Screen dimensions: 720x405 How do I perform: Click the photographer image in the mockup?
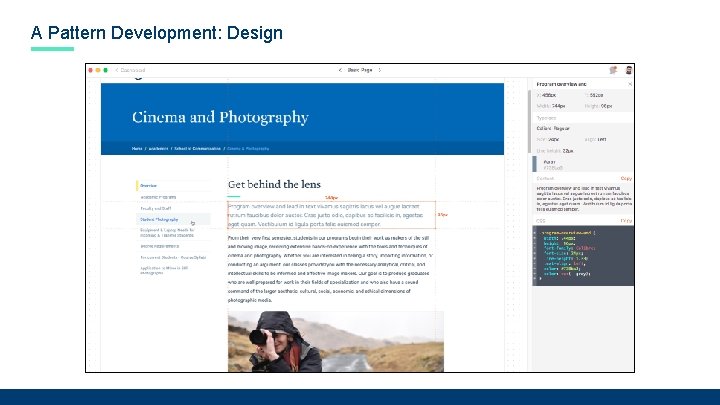336,341
